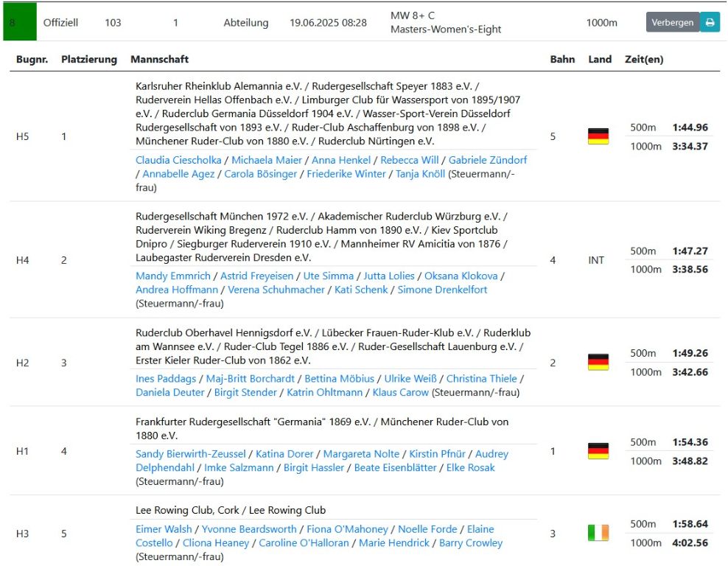Click the Bugnr. column header
Image resolution: width=728 pixels, height=566 pixels.
pos(32,60)
